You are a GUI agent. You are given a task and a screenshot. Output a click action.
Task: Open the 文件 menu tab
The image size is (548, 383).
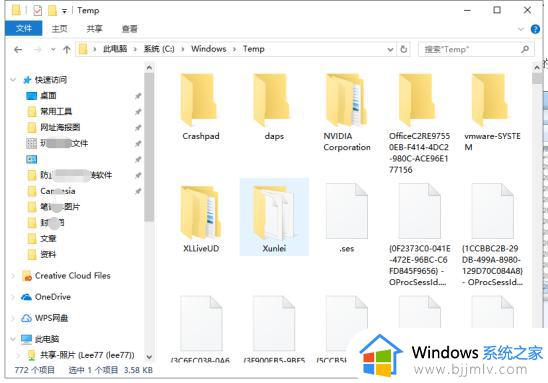point(24,28)
